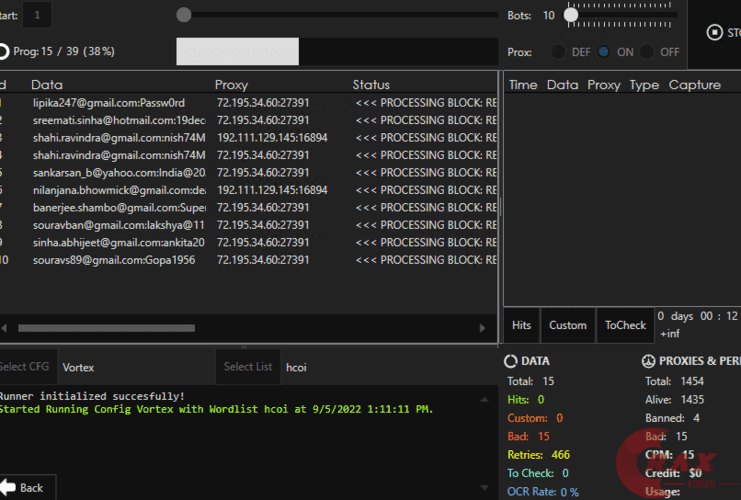Switch to the Custom tab
Viewport: 741px width, 500px height.
point(568,325)
